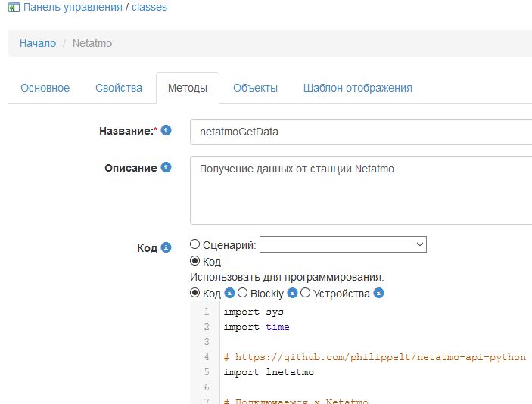Click code line 5 'import lnetatmo'
This screenshot has height=404, width=532.
pos(269,372)
